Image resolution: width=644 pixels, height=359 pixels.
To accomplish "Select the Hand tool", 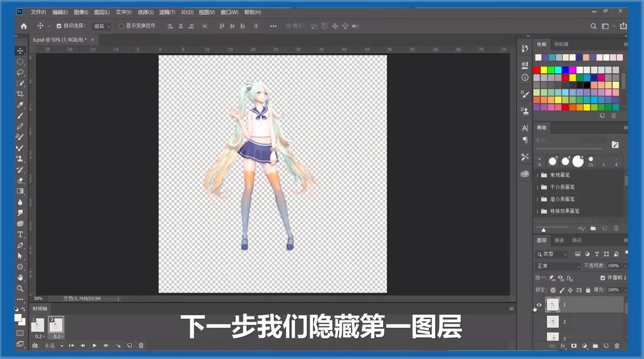I will [x=20, y=278].
